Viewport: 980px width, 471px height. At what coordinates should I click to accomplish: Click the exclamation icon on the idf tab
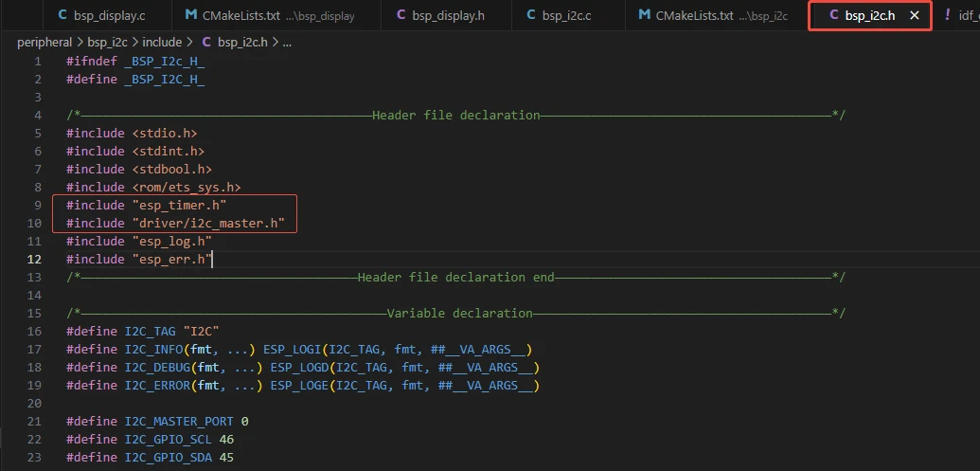(x=948, y=15)
